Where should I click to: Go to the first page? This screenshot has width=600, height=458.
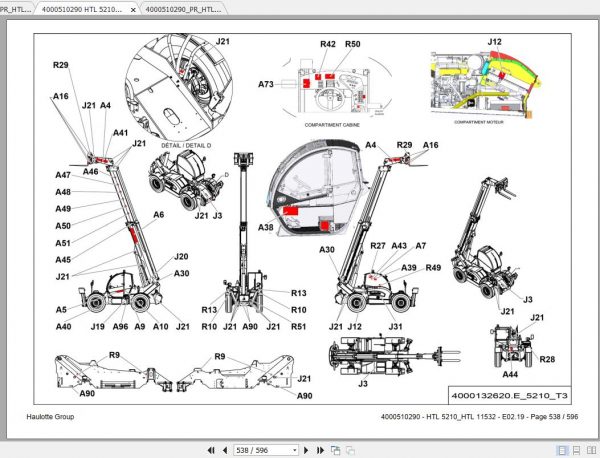[x=211, y=450]
